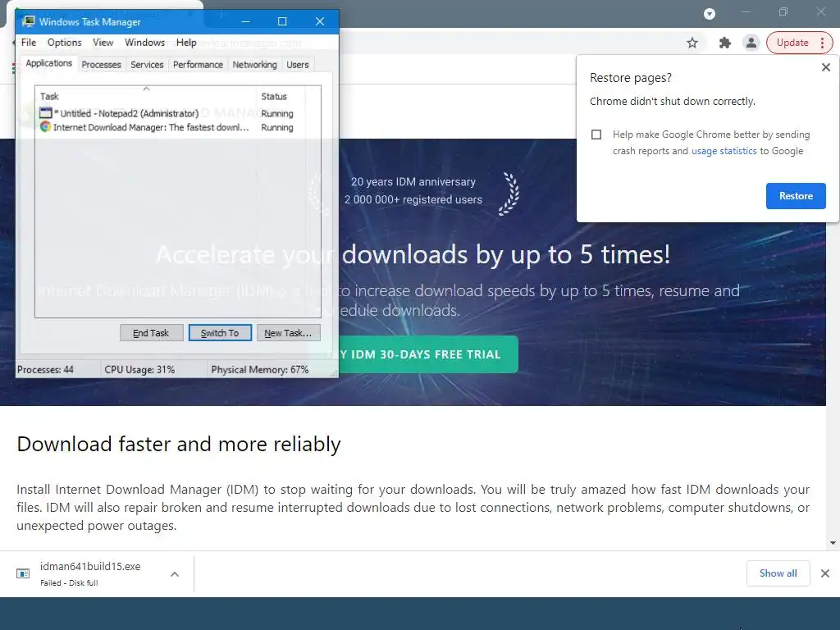Open the File menu in Task Manager
840x630 pixels.
29,43
